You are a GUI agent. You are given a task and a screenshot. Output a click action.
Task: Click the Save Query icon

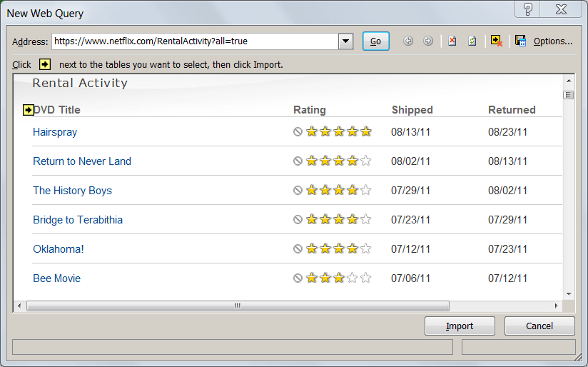pyautogui.click(x=520, y=41)
